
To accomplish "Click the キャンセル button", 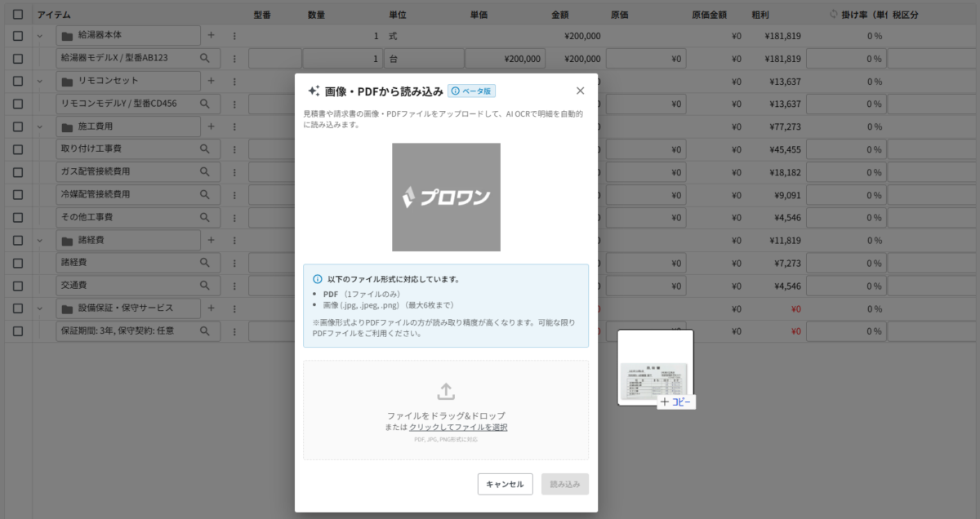I will point(505,484).
